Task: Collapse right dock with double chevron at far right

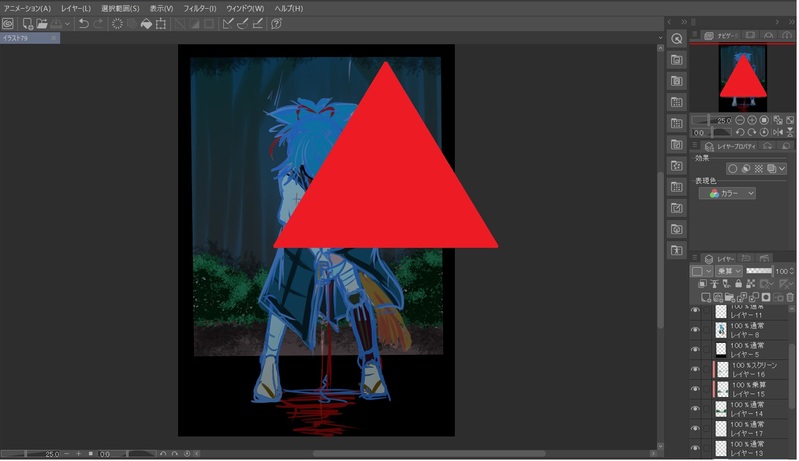Action: (x=791, y=22)
